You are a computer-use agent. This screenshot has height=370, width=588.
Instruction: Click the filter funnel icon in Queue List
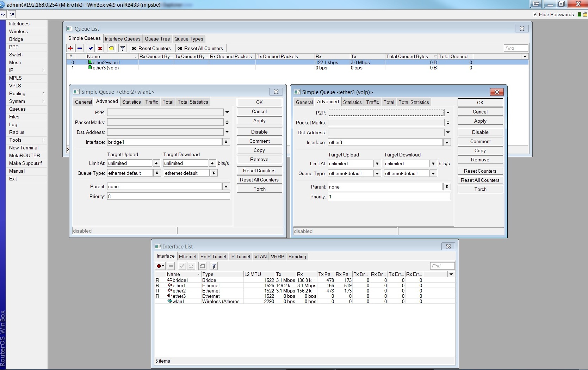[x=122, y=48]
